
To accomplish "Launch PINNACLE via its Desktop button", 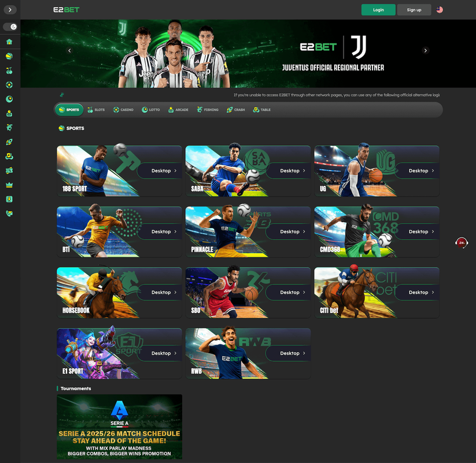I will click(289, 231).
